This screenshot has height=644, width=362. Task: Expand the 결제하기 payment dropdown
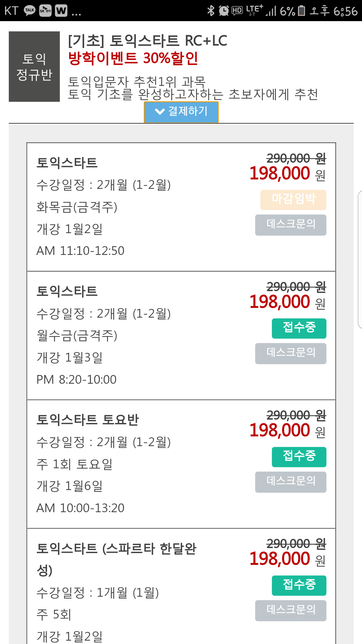181,112
